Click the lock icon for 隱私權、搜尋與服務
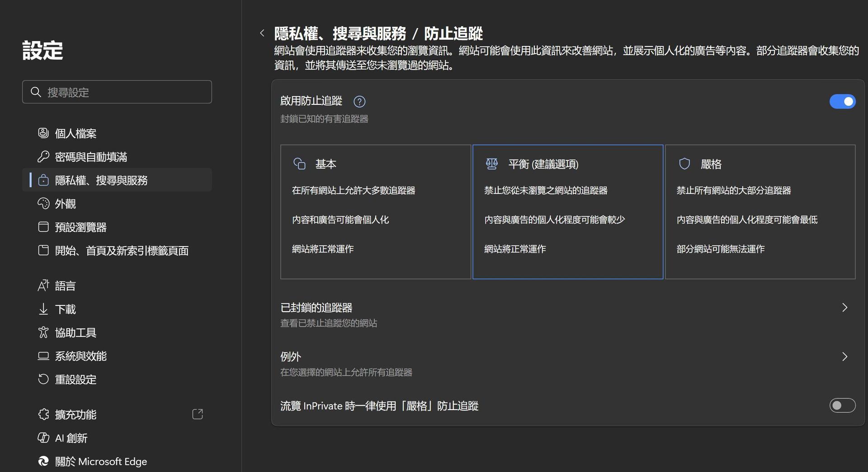The height and width of the screenshot is (472, 868). (43, 180)
